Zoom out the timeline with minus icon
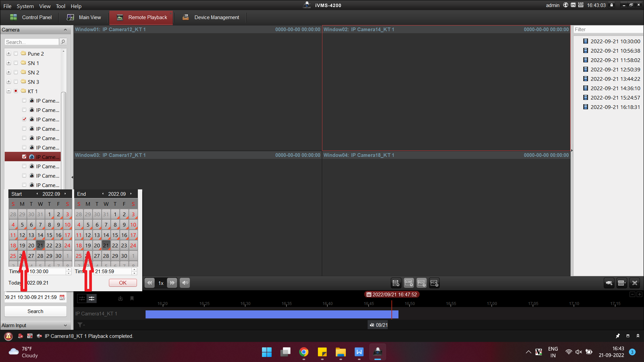644x362 pixels. point(632,294)
